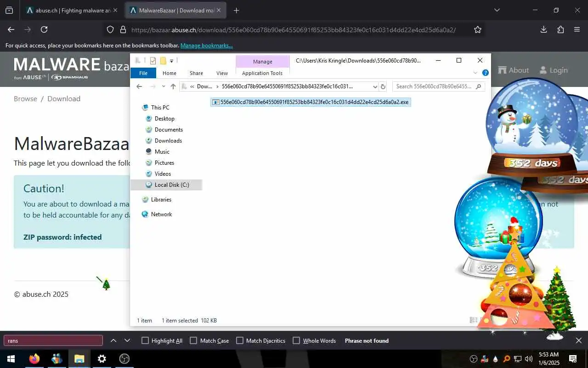588x368 pixels.
Task: Click the Firefox URL address bar
Action: pos(293,29)
